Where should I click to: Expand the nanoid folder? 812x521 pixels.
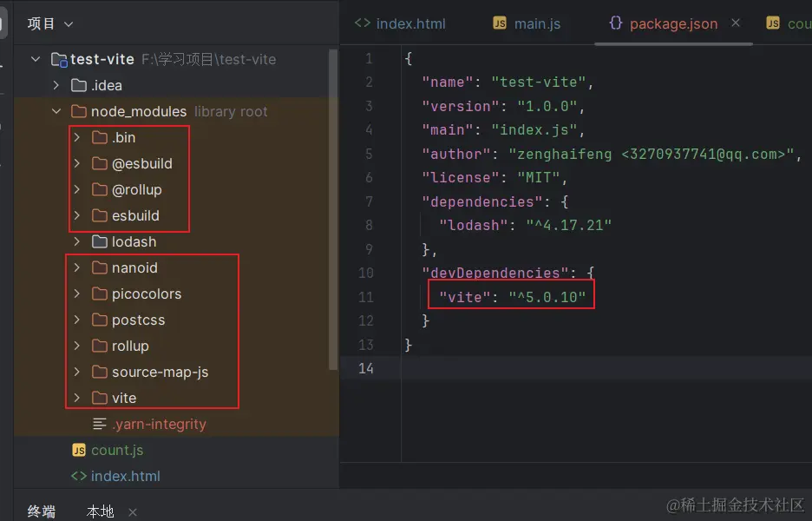coord(76,267)
